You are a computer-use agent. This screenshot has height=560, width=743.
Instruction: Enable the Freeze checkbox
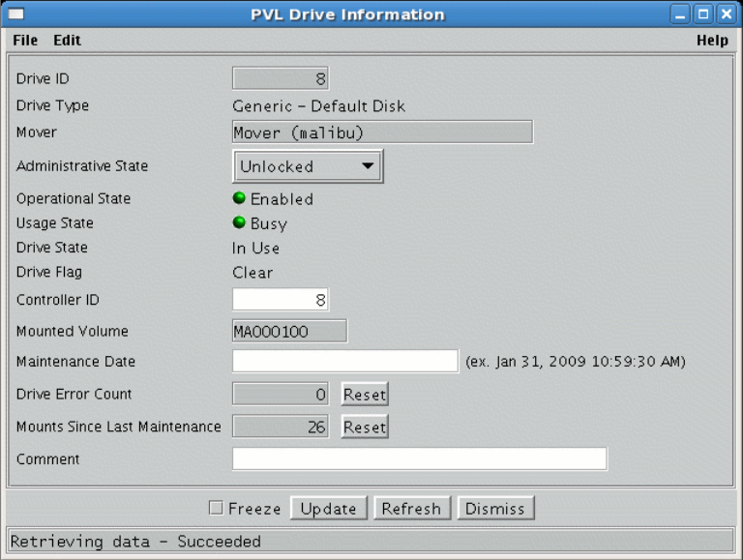coord(216,509)
